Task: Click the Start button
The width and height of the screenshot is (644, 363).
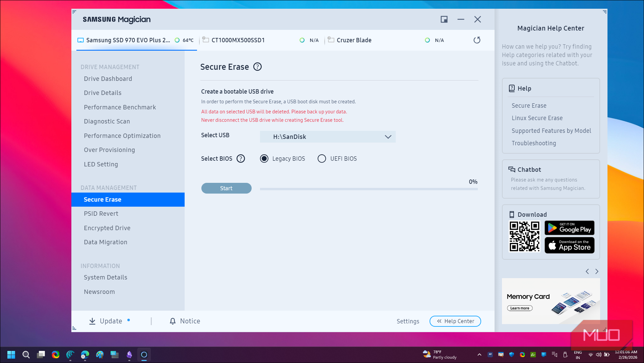Action: coord(226,188)
